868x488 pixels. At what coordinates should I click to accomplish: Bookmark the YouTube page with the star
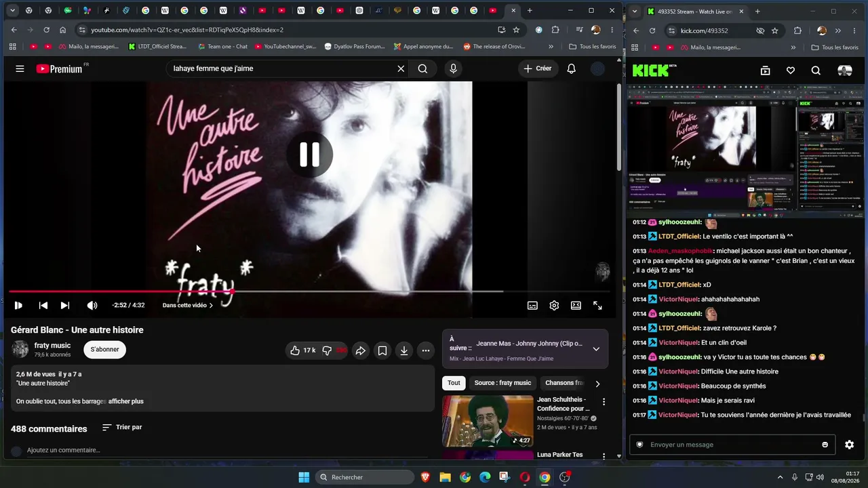(x=516, y=30)
